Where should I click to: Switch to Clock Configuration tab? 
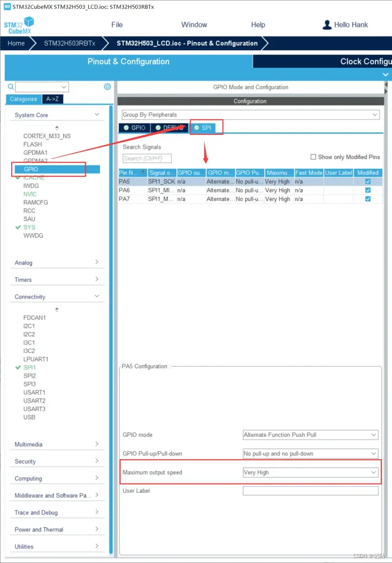tap(323, 61)
